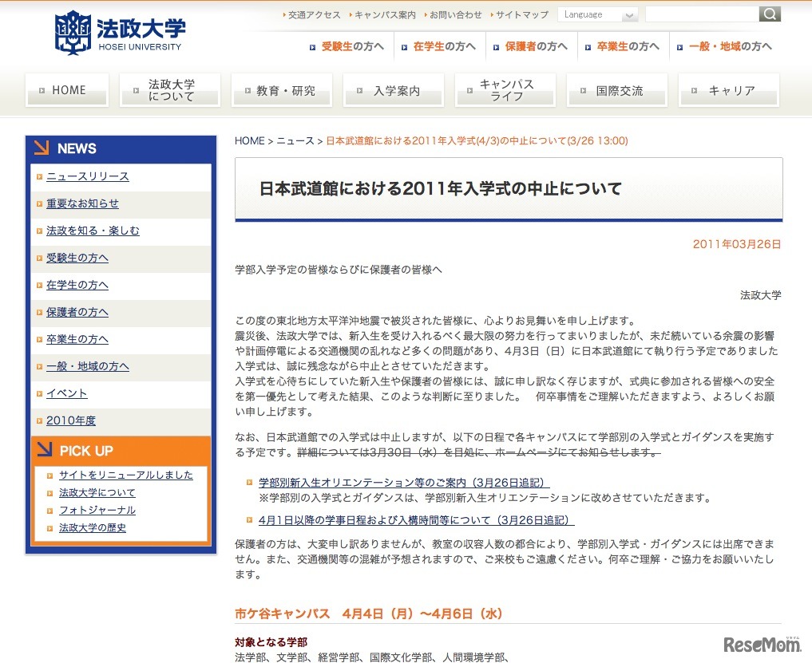Go to 卒業生の方へ in the top audience menu
Screen dimensions: 812x663
coord(628,46)
